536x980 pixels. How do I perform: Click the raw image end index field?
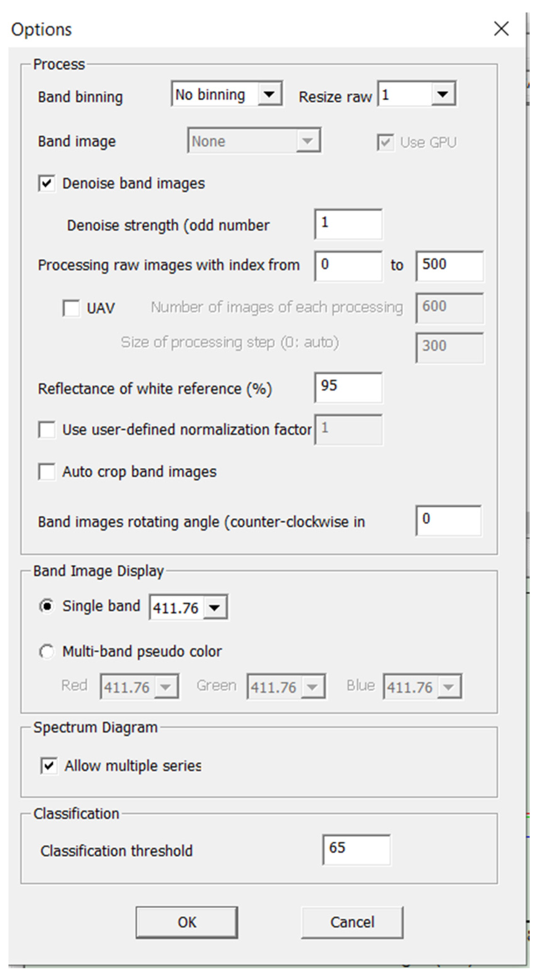coord(449,266)
